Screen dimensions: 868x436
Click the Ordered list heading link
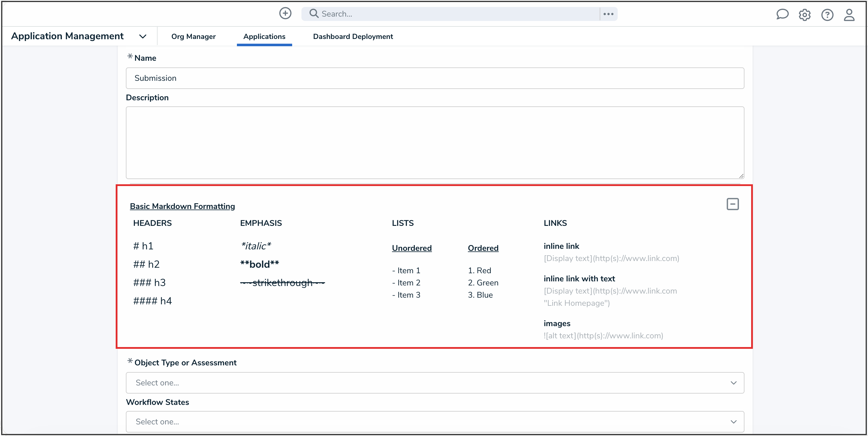(483, 248)
